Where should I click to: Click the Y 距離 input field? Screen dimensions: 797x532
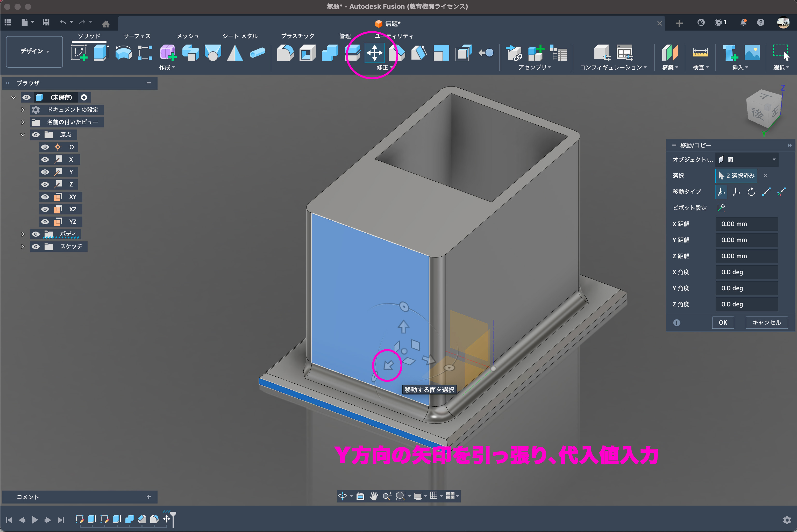tap(746, 240)
